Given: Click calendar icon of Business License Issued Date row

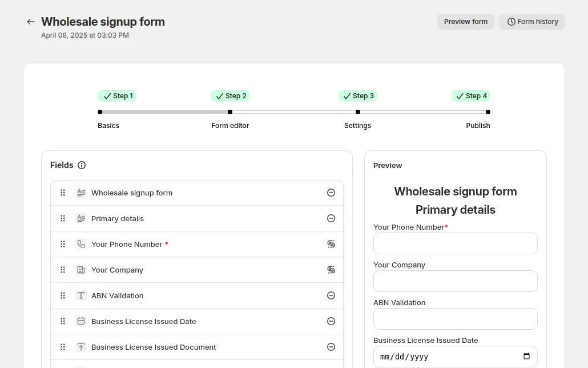Looking at the screenshot, I should pyautogui.click(x=81, y=322).
